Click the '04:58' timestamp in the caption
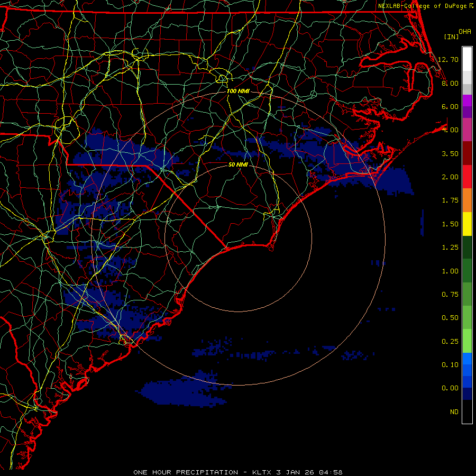Viewport: 476px width, 476px height. [x=331, y=472]
